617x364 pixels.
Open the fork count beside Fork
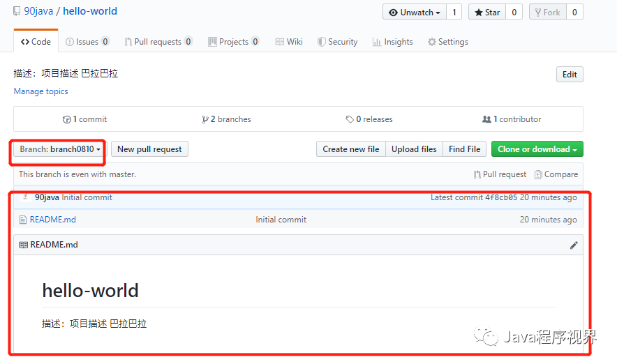574,12
